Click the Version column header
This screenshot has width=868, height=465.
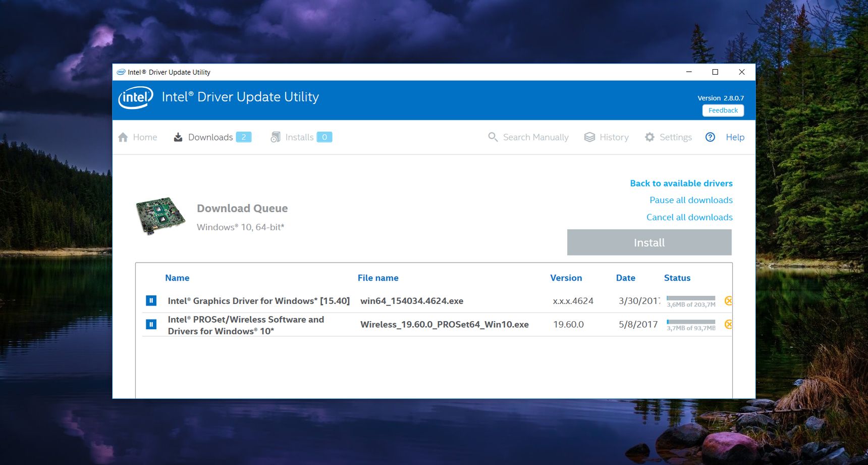tap(566, 278)
